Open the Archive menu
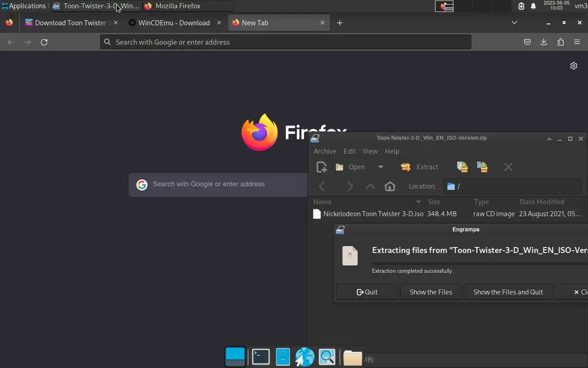This screenshot has width=588, height=368. [x=325, y=151]
